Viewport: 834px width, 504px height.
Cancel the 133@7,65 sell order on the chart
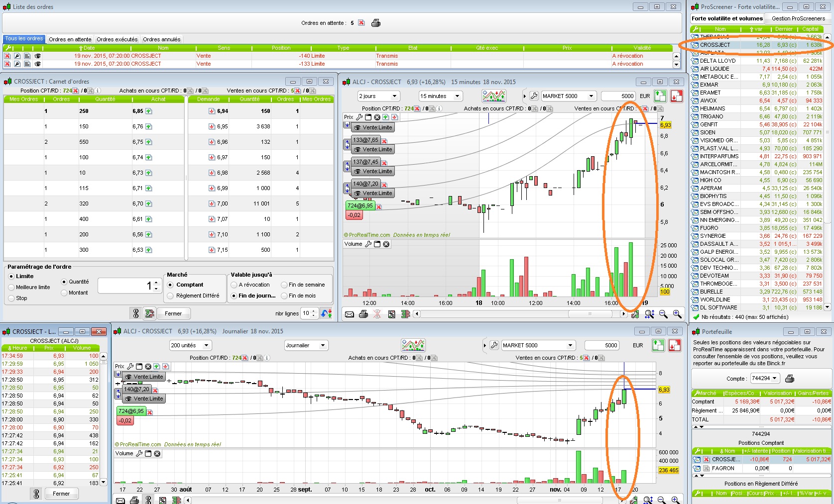click(x=384, y=141)
